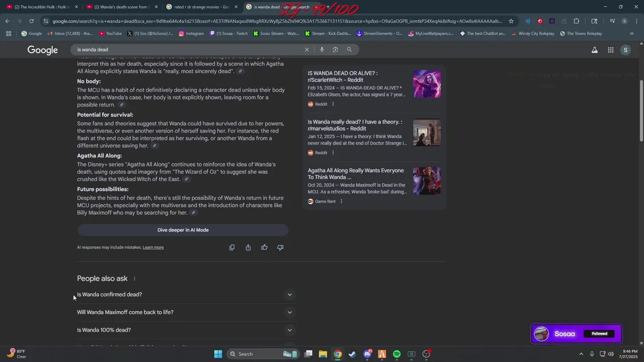
Task: Open volume control in system tray
Action: click(x=610, y=354)
